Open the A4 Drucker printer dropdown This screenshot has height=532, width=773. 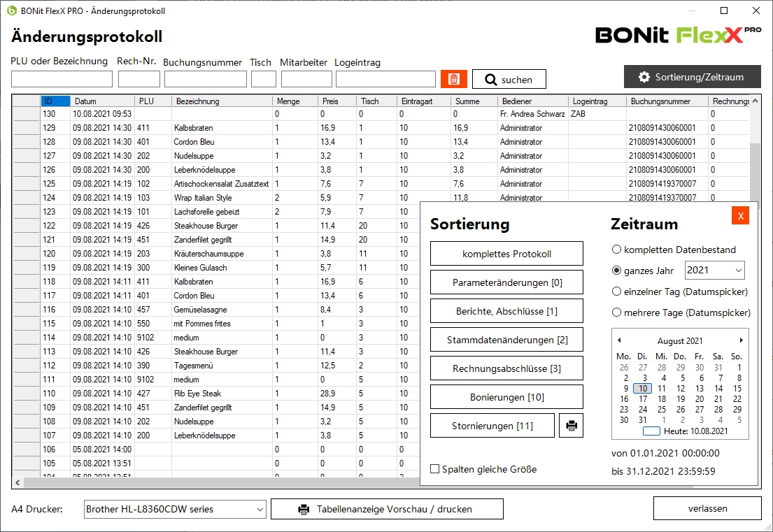pyautogui.click(x=175, y=510)
